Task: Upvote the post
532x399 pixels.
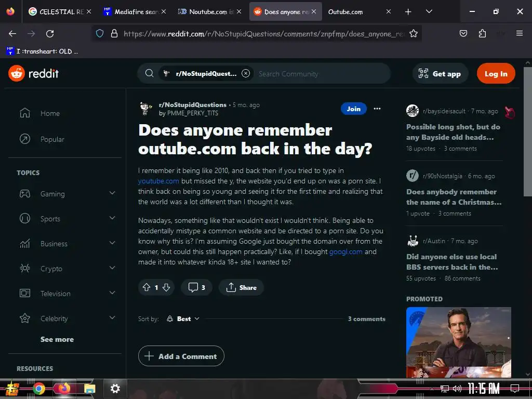Action: pos(146,287)
